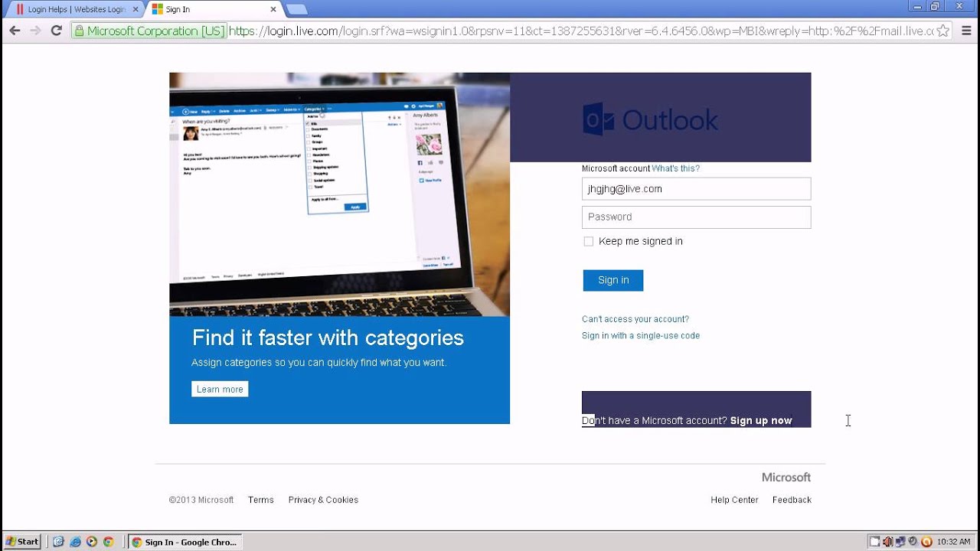Click the Sign In - Google Chrome taskbar button

tap(185, 542)
